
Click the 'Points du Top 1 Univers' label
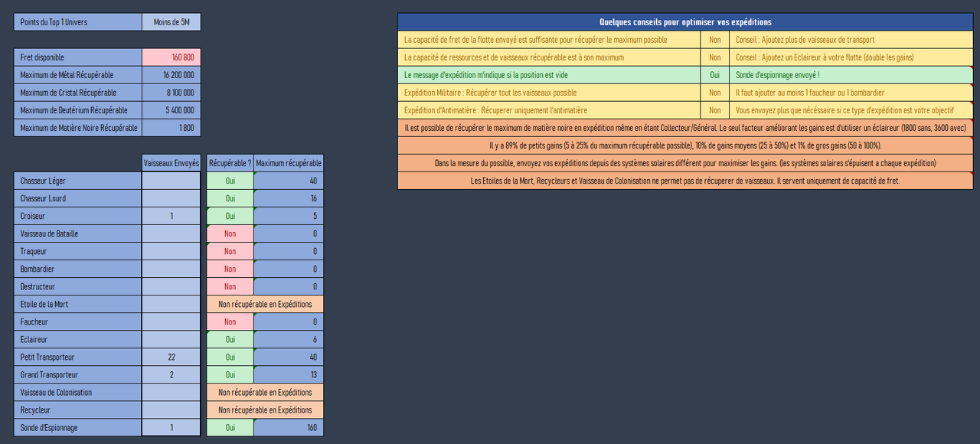(78, 22)
